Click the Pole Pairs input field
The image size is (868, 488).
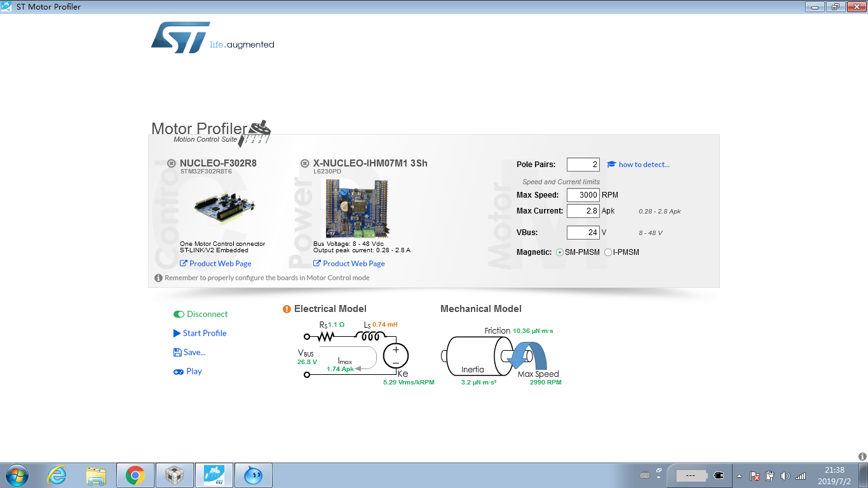(583, 165)
